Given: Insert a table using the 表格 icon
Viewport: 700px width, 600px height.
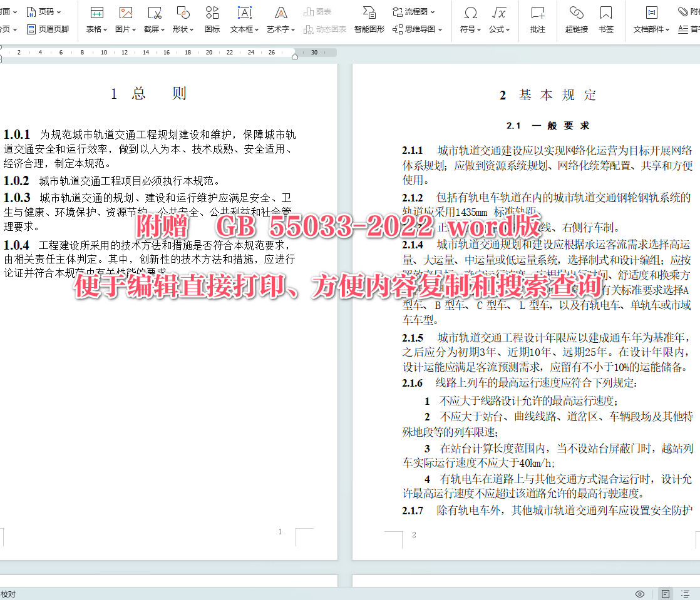Looking at the screenshot, I should pos(95,18).
